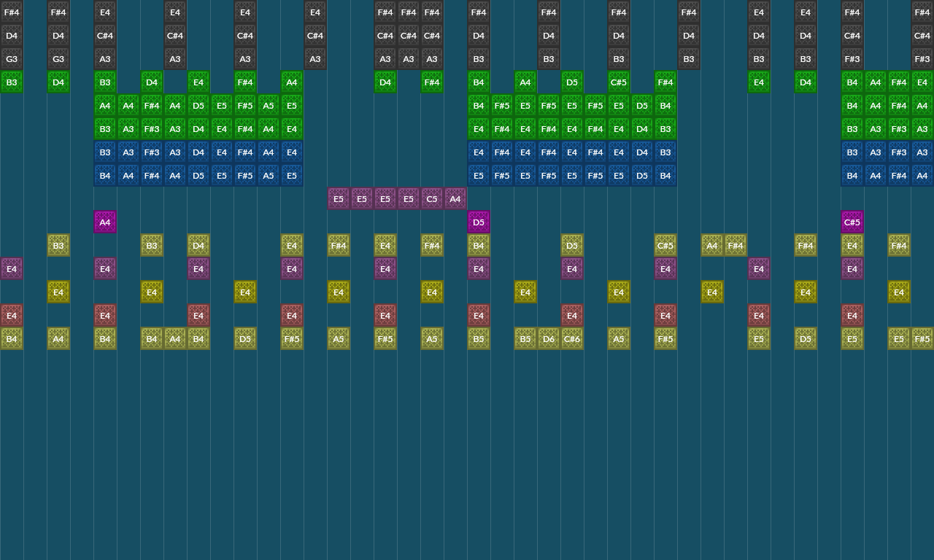Select the leftmost gray F#3 note
Image resolution: width=934 pixels, height=560 pixels.
852,58
